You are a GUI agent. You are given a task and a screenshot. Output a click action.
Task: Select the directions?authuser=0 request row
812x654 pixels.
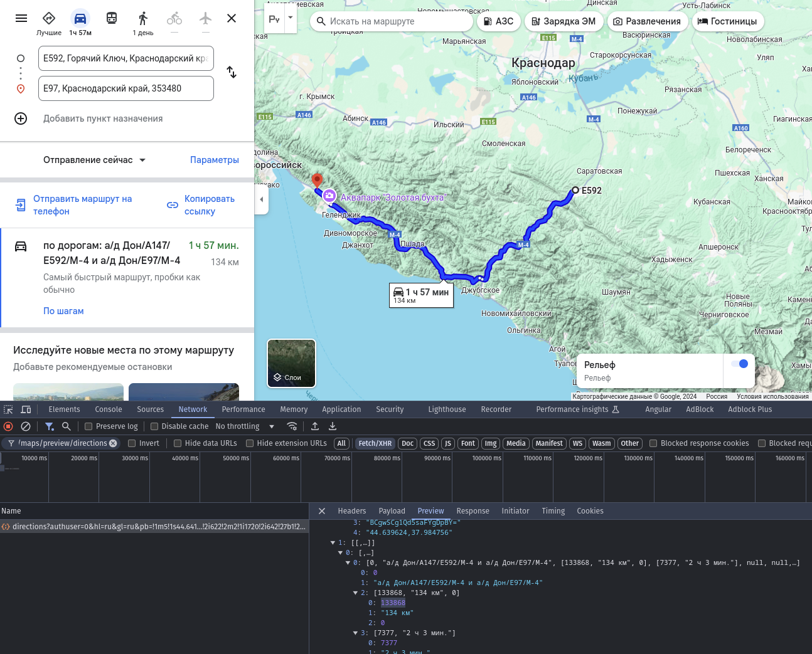pos(154,527)
